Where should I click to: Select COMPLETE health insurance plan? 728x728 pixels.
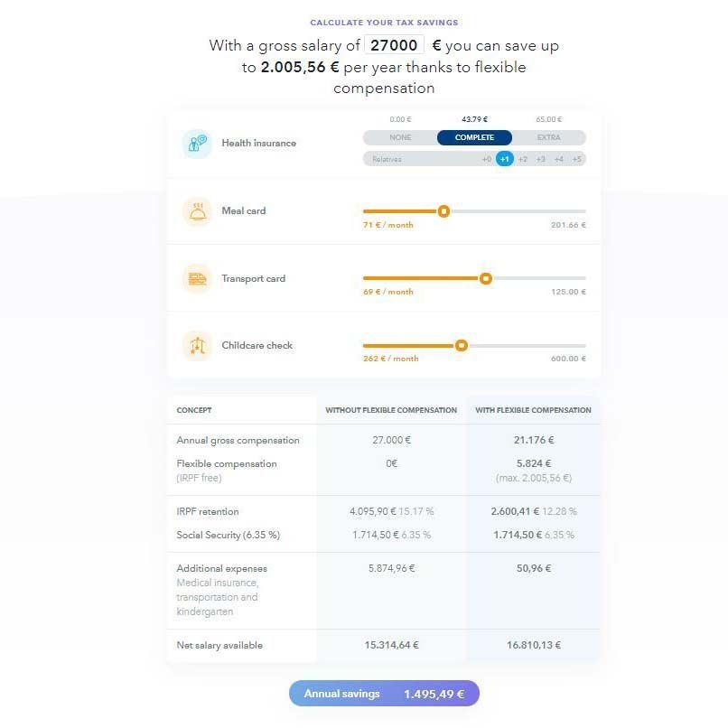coord(474,138)
